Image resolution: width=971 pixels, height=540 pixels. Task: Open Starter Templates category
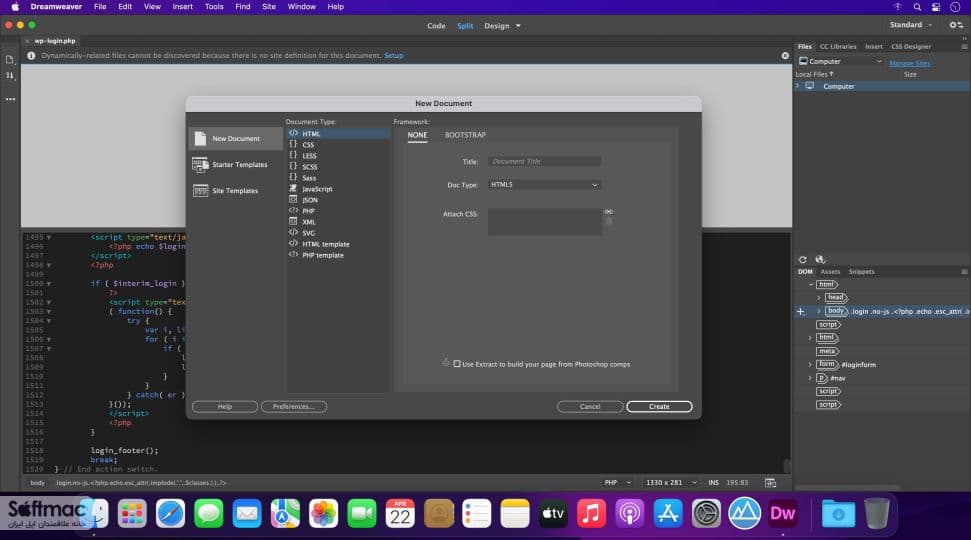click(x=235, y=165)
